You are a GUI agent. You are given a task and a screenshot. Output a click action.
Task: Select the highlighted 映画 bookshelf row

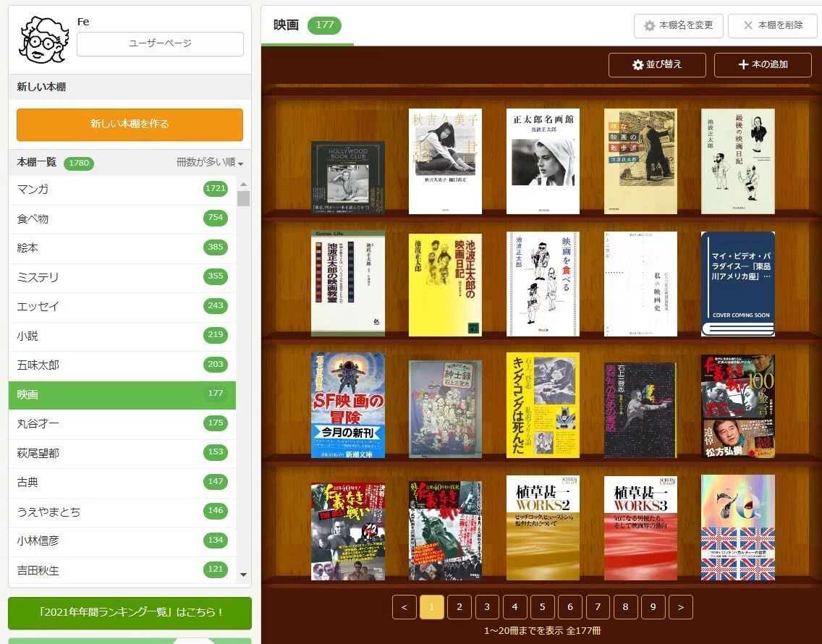click(x=122, y=394)
